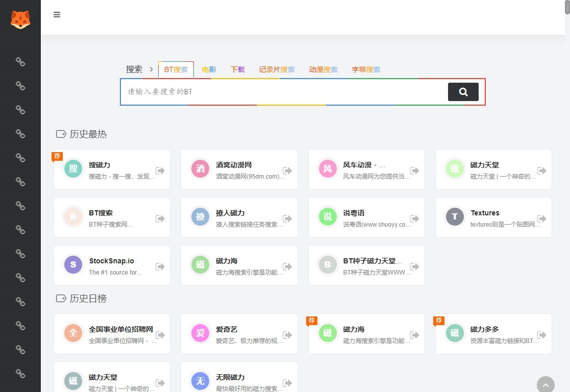Viewport: 570px width, 392px height.
Task: Click the 历史日榜 section heading
Action: click(x=88, y=299)
